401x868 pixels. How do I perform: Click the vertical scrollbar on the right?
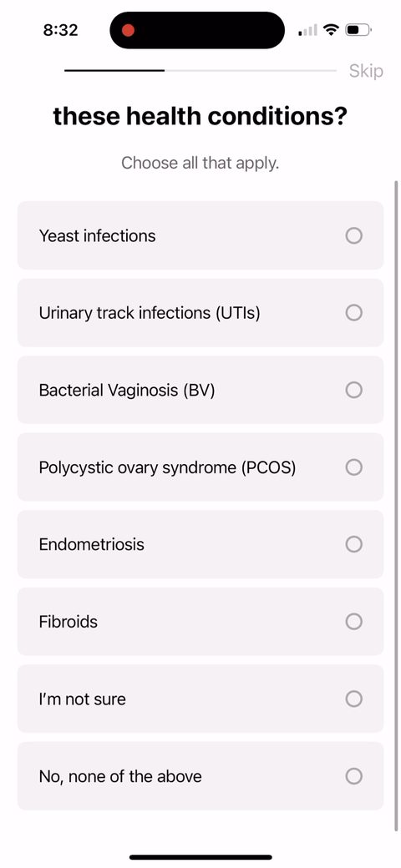click(396, 507)
